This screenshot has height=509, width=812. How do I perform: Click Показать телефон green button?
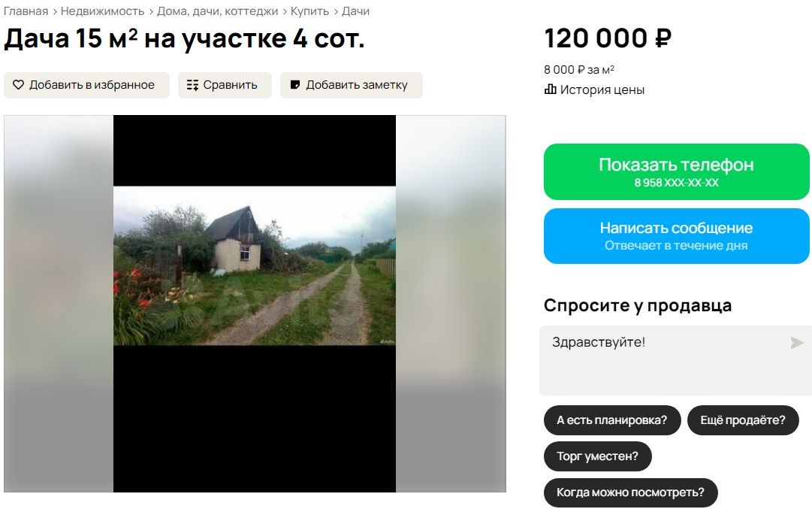point(676,171)
